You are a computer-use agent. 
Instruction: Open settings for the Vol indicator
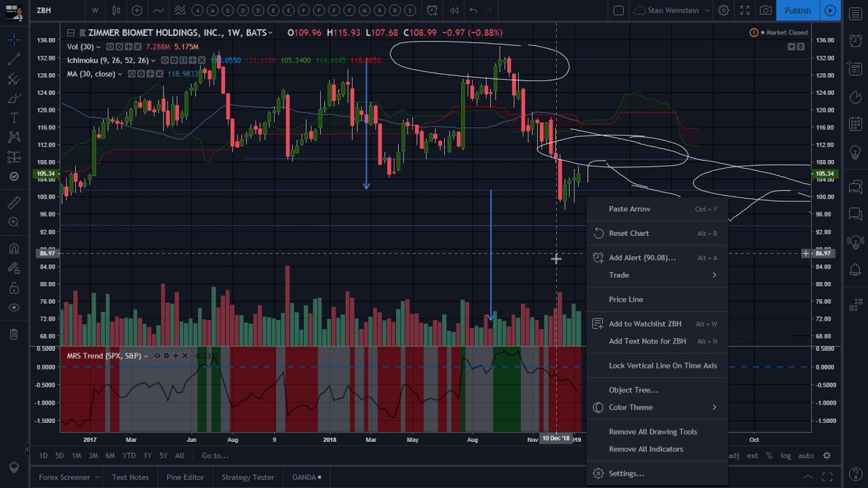tap(119, 47)
